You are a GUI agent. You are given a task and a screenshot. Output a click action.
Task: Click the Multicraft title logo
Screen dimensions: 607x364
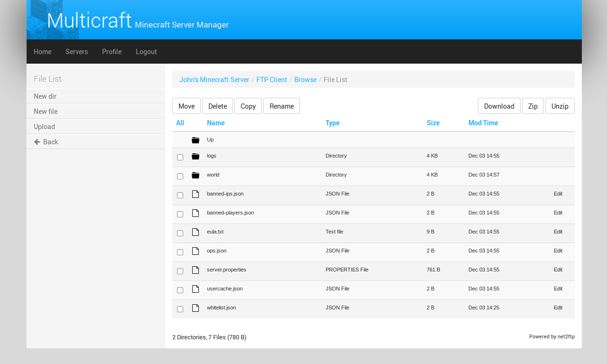point(89,20)
